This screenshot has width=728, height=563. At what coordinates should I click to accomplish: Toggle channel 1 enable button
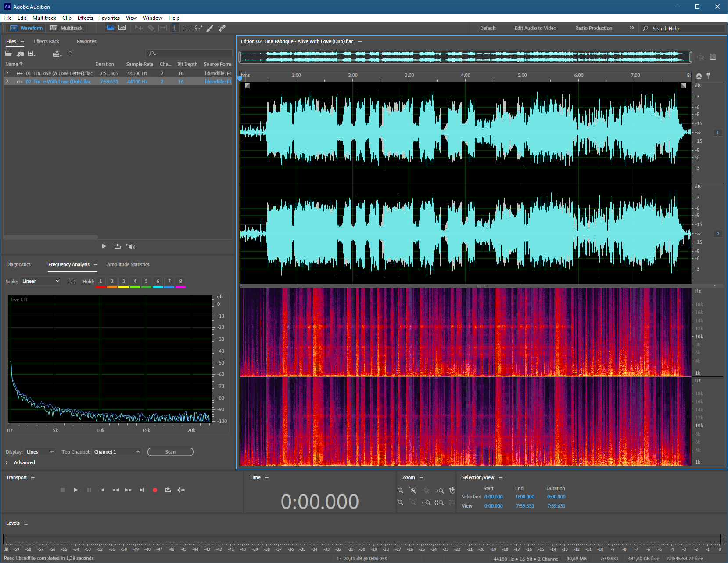(718, 133)
